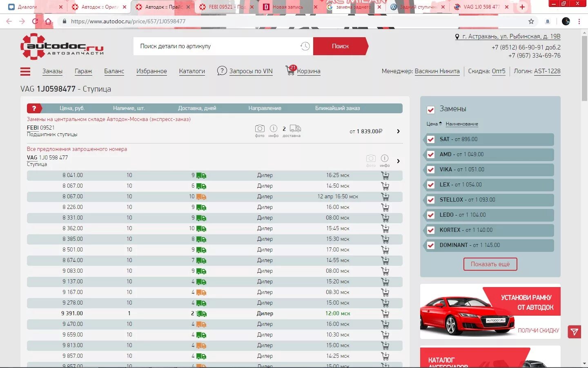This screenshot has height=368, width=588.
Task: Open the browser three-dot menu
Action: pyautogui.click(x=579, y=21)
